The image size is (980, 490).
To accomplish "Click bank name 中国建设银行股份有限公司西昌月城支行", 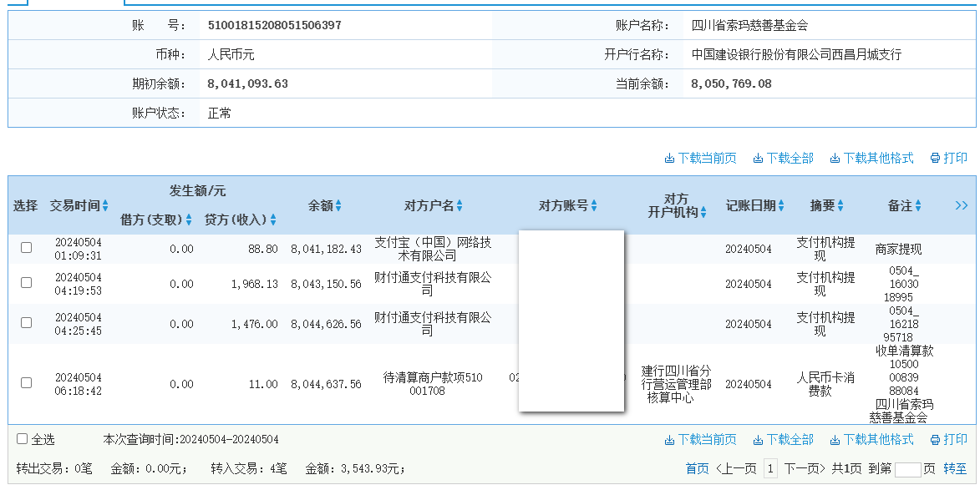I will 796,54.
